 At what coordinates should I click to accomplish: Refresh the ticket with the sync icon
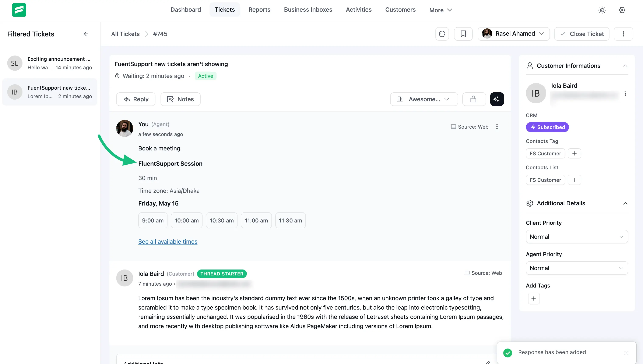tap(442, 34)
